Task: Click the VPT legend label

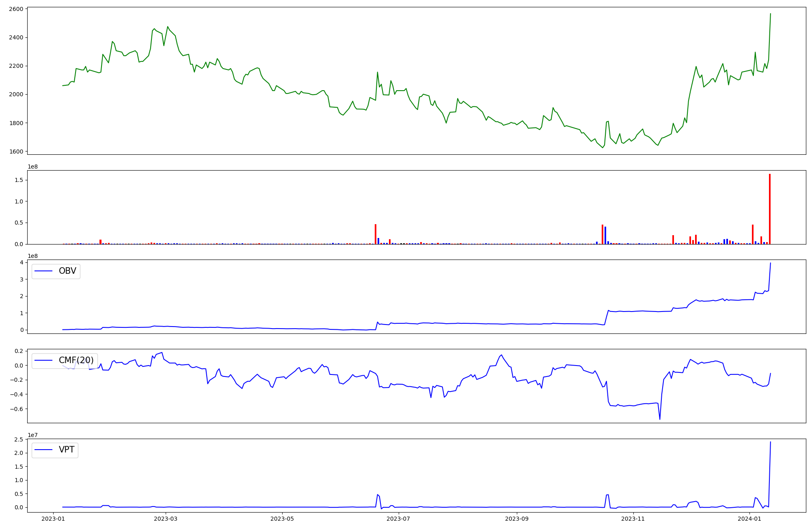Action: [x=67, y=450]
